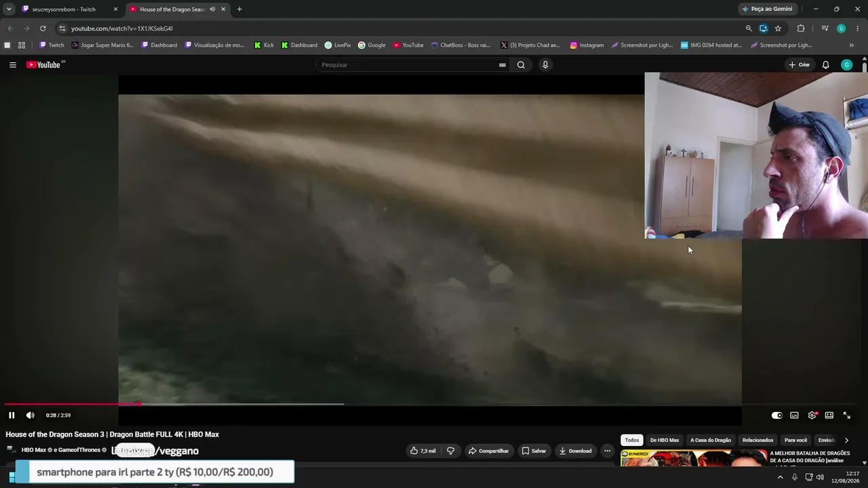The width and height of the screenshot is (868, 488).
Task: Open the ChatBoss bookmark
Action: (460, 45)
